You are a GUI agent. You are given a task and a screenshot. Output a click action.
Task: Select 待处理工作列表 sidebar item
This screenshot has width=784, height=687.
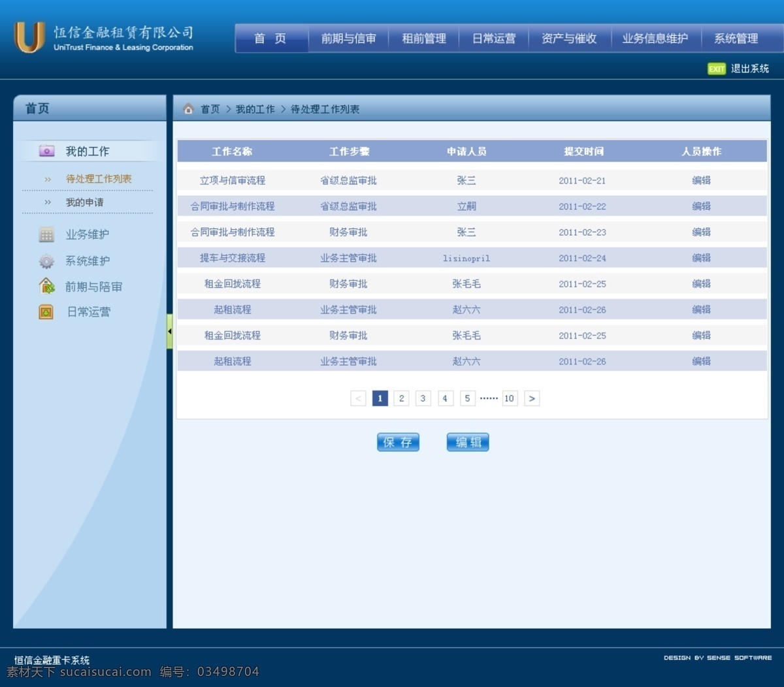click(x=99, y=179)
